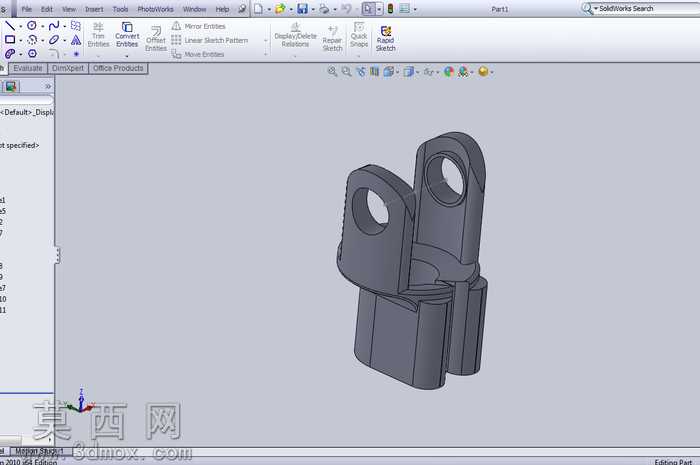Switch to DimXpert tab
700x465 pixels.
(x=68, y=68)
